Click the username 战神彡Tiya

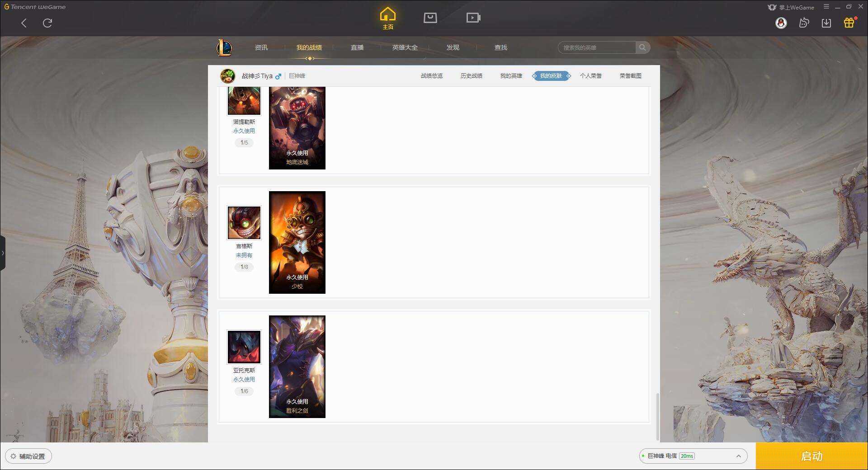[x=257, y=76]
